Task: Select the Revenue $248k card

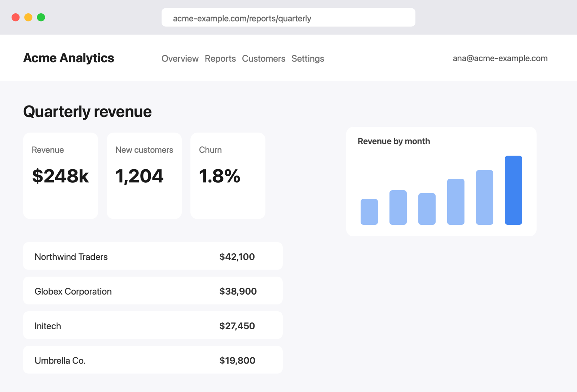Action: [x=61, y=176]
